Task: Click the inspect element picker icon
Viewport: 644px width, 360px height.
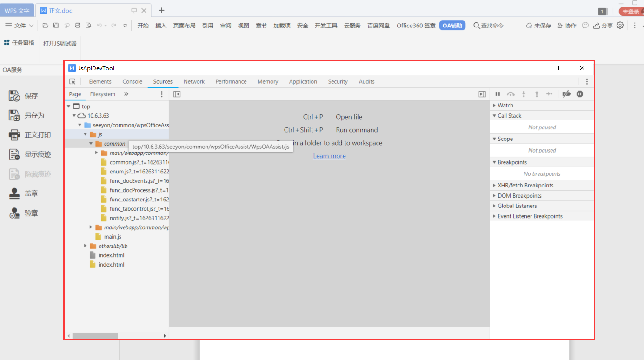Action: (72, 82)
